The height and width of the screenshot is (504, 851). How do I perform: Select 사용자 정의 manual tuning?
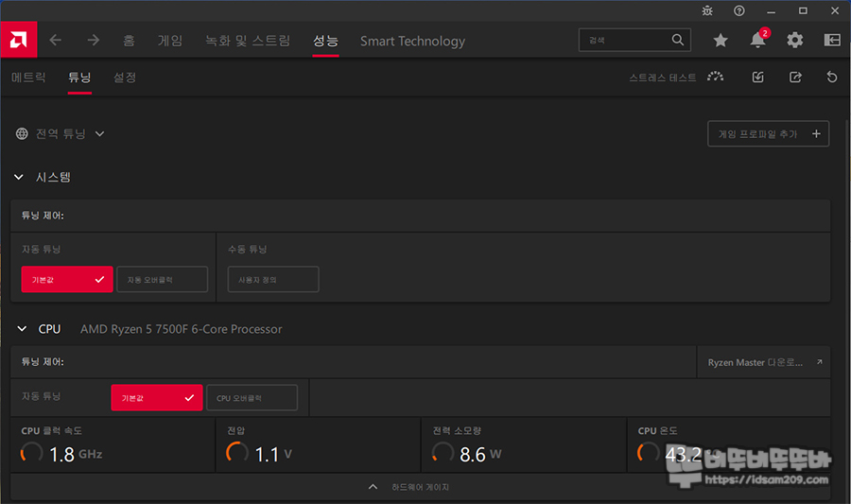pyautogui.click(x=273, y=279)
